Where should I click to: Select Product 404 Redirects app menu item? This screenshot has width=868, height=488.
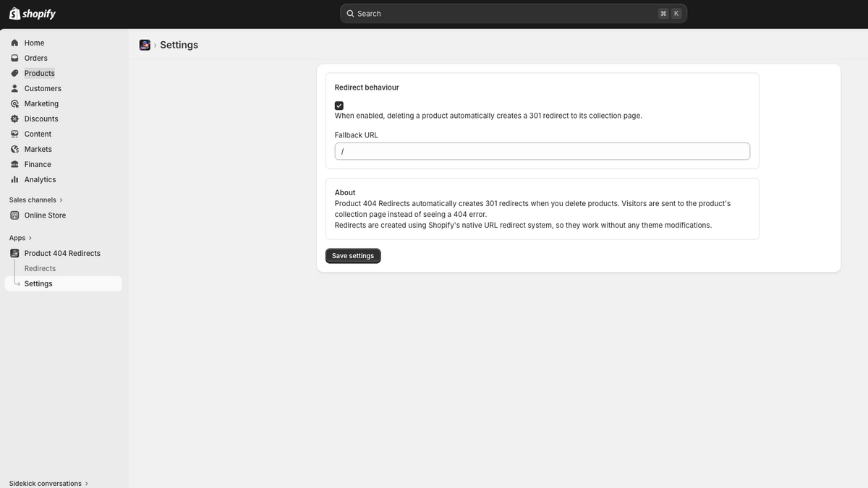(x=63, y=253)
